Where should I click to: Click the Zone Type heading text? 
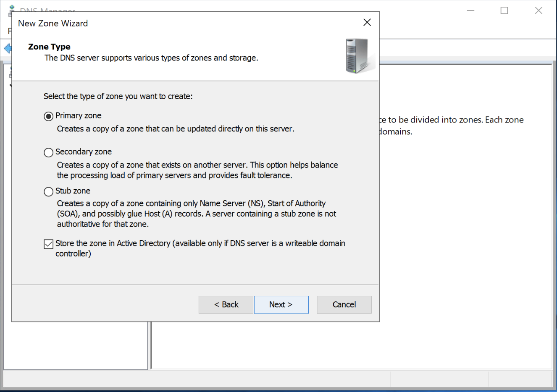click(49, 47)
